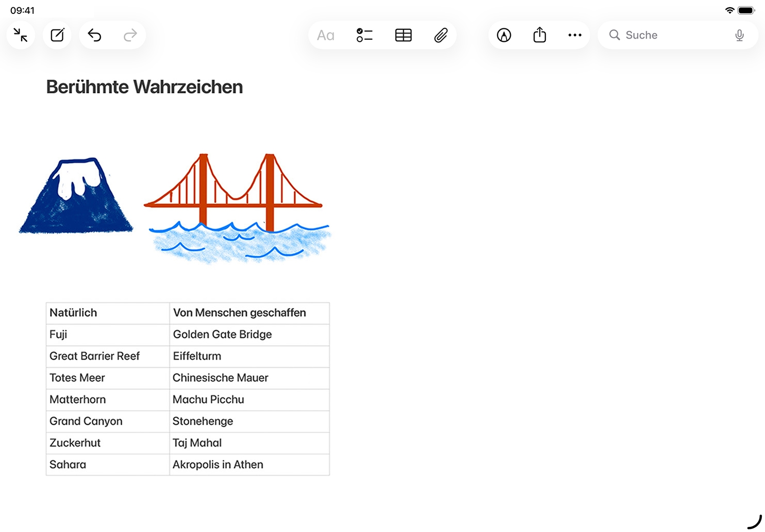Place the cursor in the Matterhorn cell
765x532 pixels.
107,400
